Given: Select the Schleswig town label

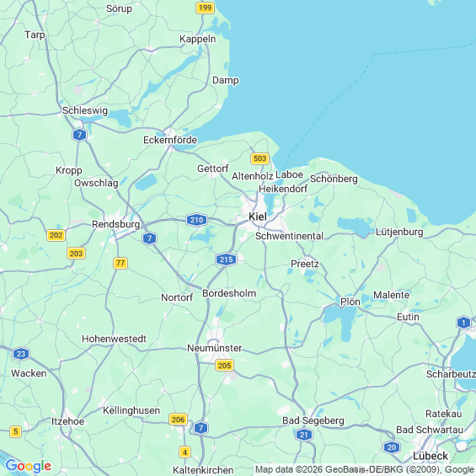Looking at the screenshot, I should pos(85,110).
